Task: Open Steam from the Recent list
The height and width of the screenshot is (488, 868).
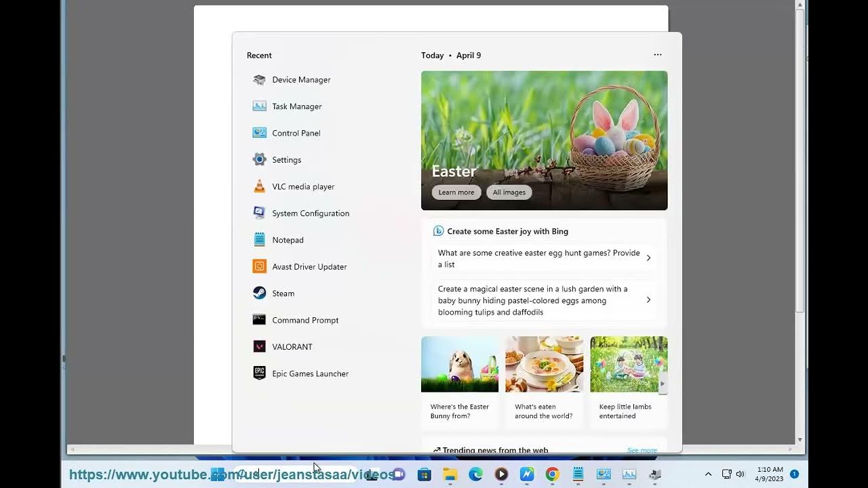Action: [274, 293]
